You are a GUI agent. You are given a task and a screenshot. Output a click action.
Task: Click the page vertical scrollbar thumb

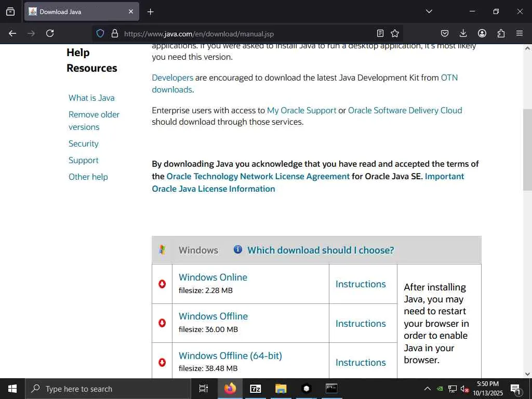[527, 150]
